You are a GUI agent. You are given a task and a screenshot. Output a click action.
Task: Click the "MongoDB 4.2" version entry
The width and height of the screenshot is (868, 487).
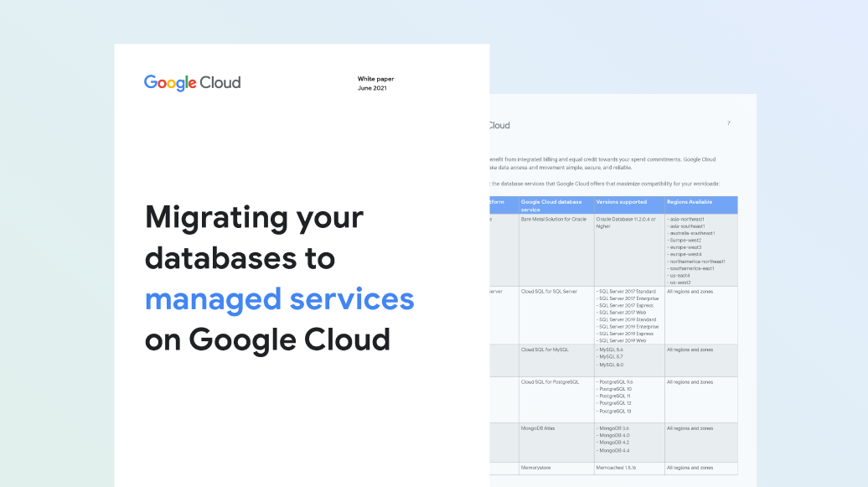(612, 443)
